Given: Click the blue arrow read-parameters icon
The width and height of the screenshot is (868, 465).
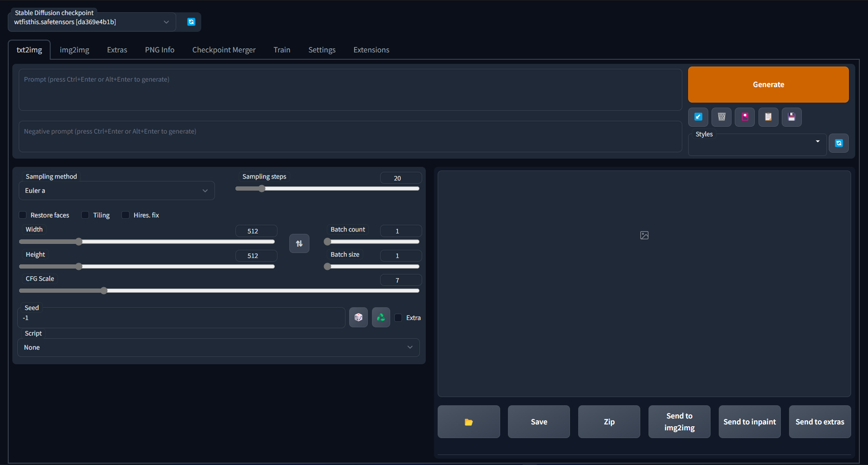Looking at the screenshot, I should click(x=698, y=117).
